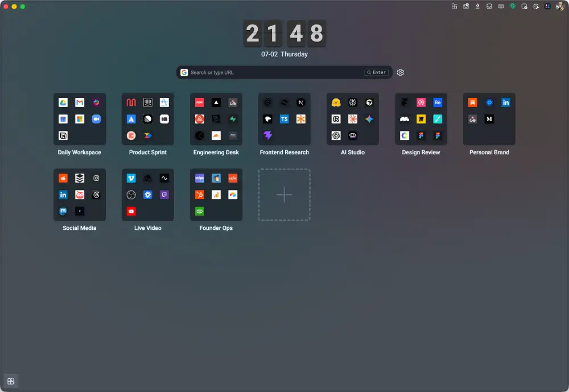
Task: Open Behance in Design Review
Action: point(438,102)
